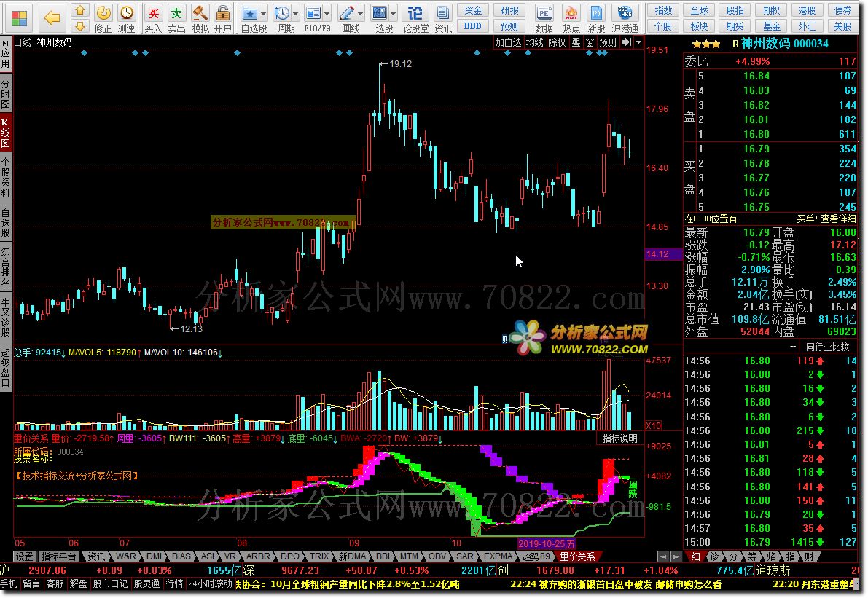Open the 自选股 watchlist folder icon
The height and width of the screenshot is (598, 868).
(x=250, y=13)
